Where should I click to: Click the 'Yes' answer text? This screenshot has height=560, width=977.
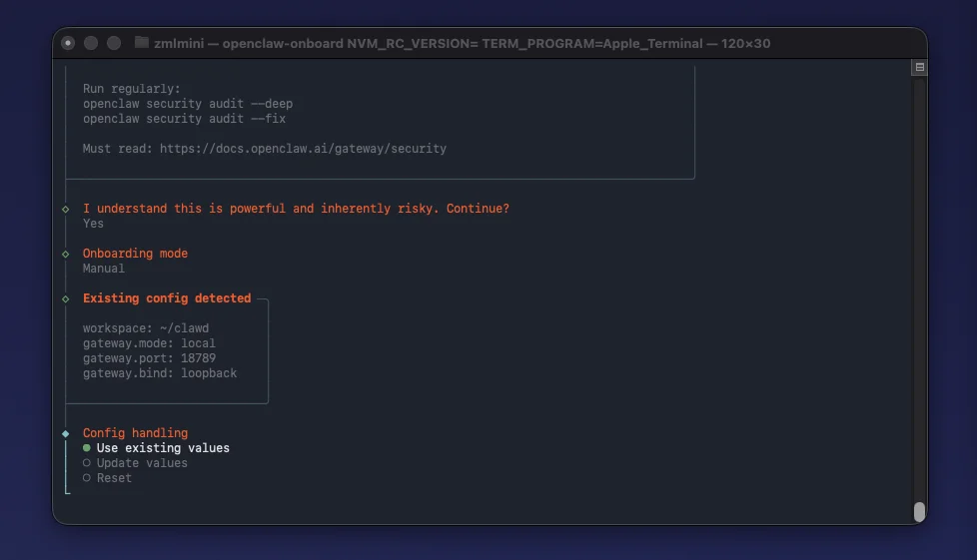point(94,224)
